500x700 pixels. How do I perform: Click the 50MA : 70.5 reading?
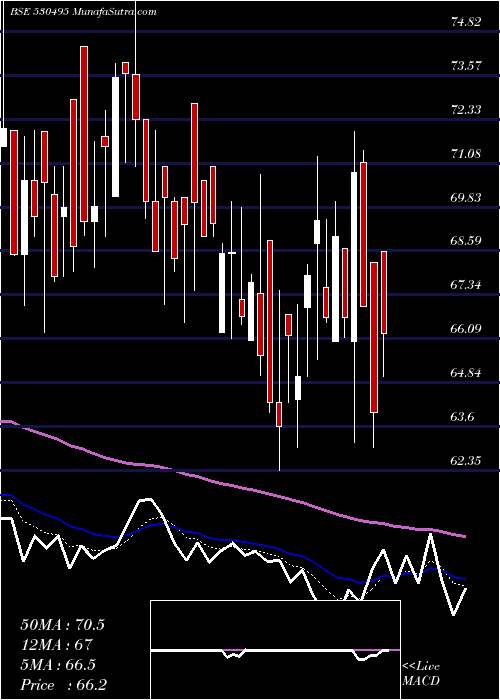coord(62,625)
